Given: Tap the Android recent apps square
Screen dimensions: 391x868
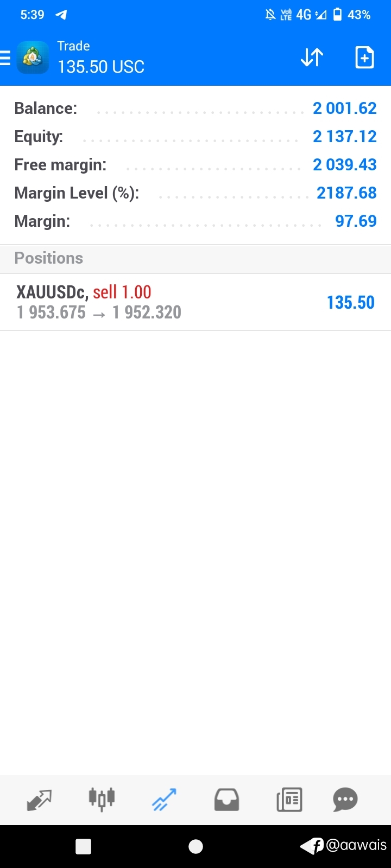Looking at the screenshot, I should [x=84, y=846].
